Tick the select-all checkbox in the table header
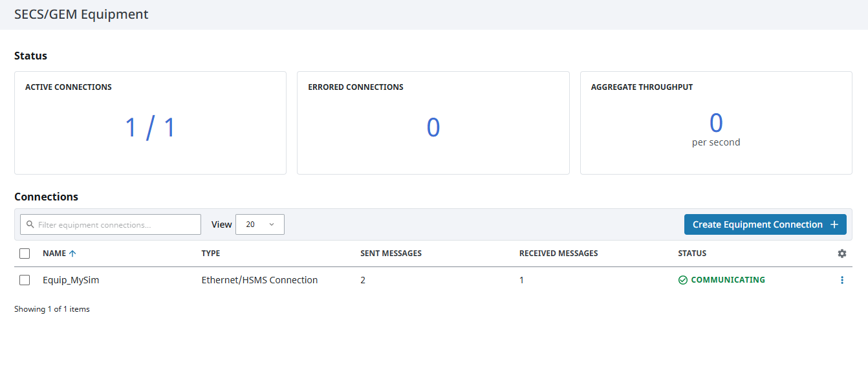The height and width of the screenshot is (368, 868). pos(25,254)
